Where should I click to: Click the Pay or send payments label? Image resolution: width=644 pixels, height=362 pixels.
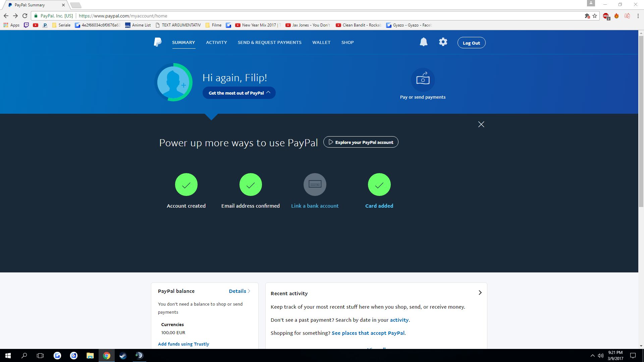point(423,97)
